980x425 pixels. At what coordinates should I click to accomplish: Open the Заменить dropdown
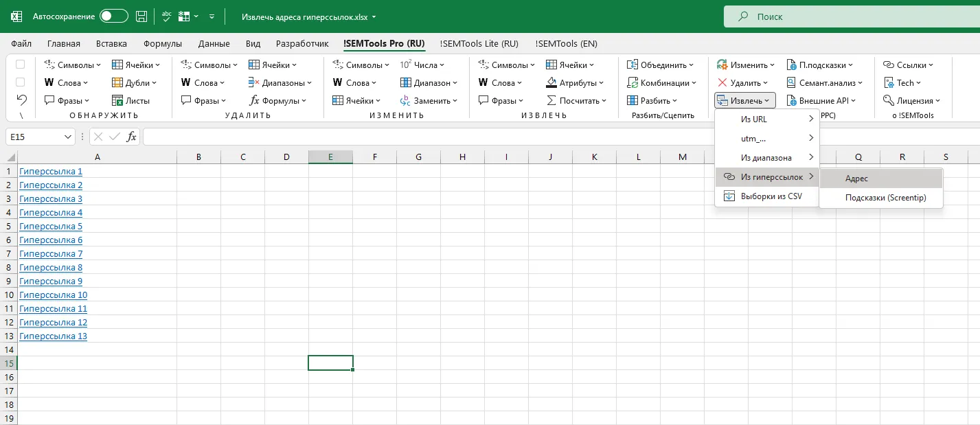coord(429,100)
